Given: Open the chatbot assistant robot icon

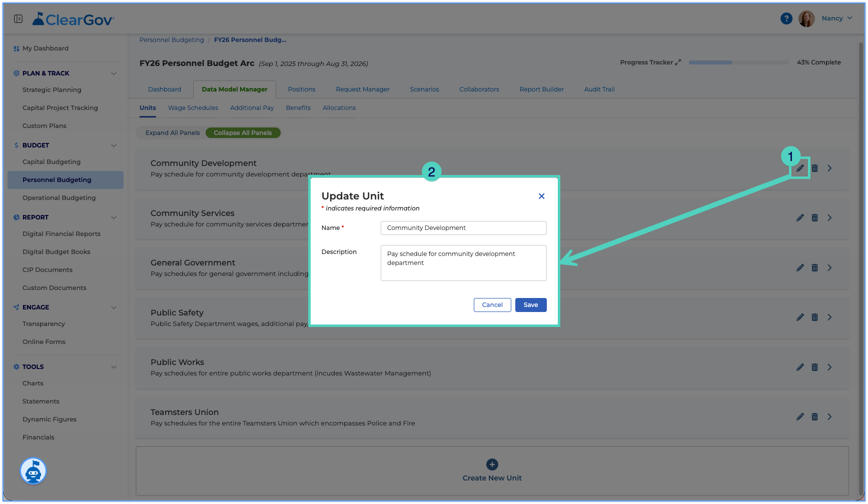Looking at the screenshot, I should pyautogui.click(x=34, y=471).
